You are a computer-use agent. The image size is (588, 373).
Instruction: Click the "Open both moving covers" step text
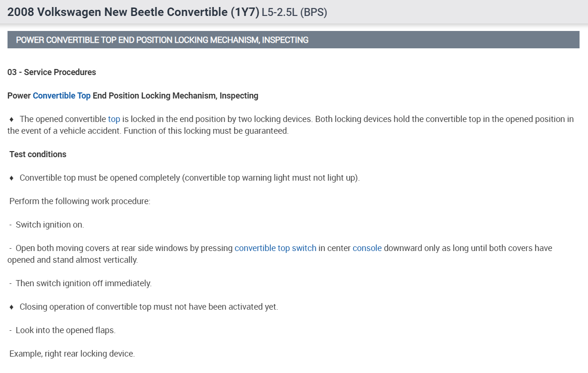pyautogui.click(x=124, y=248)
